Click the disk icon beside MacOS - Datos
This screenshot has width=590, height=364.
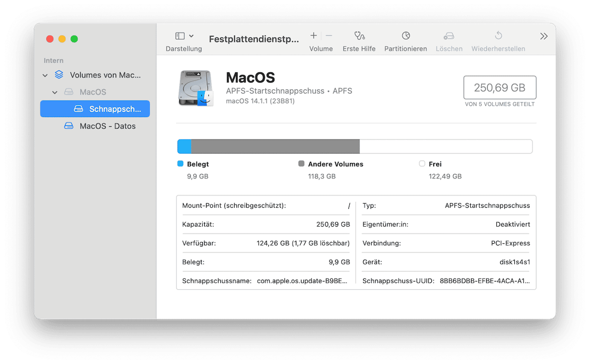[x=69, y=126]
